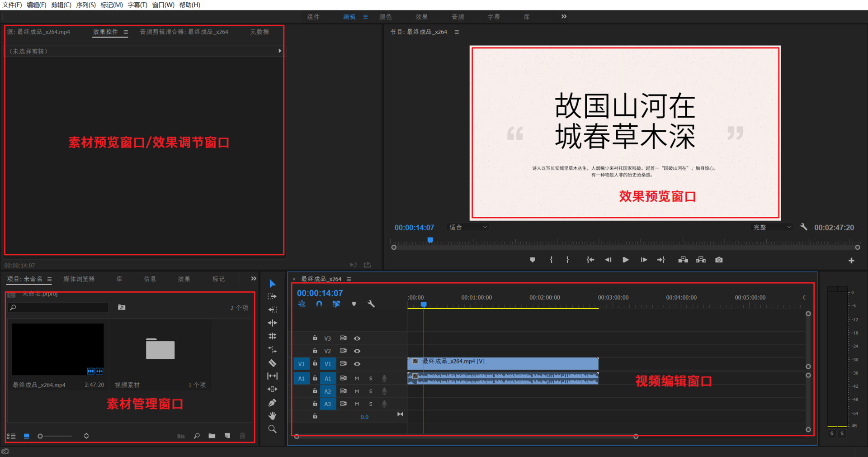Switch to the 颜色 workspace
868x457 pixels.
(386, 17)
